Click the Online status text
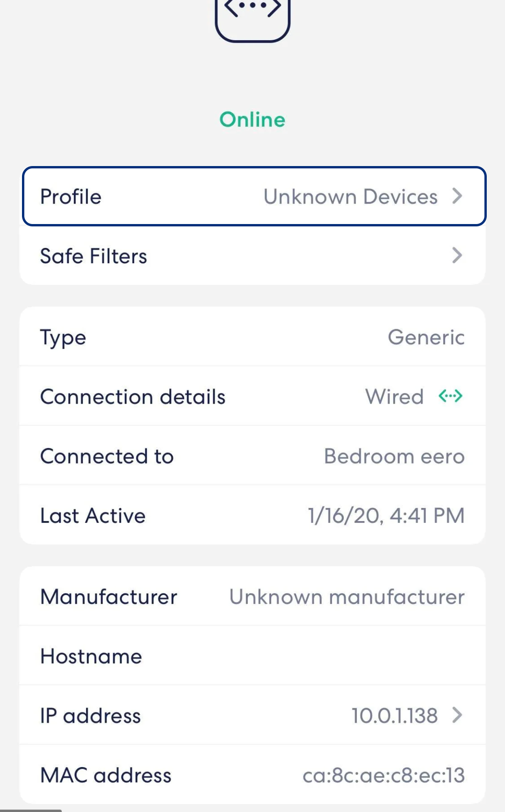The width and height of the screenshot is (505, 812). (252, 119)
